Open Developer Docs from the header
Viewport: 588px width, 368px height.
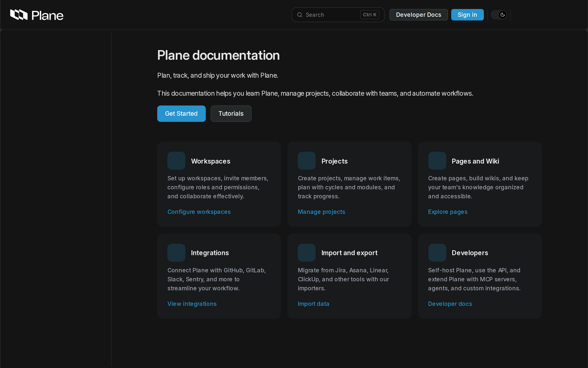(418, 15)
